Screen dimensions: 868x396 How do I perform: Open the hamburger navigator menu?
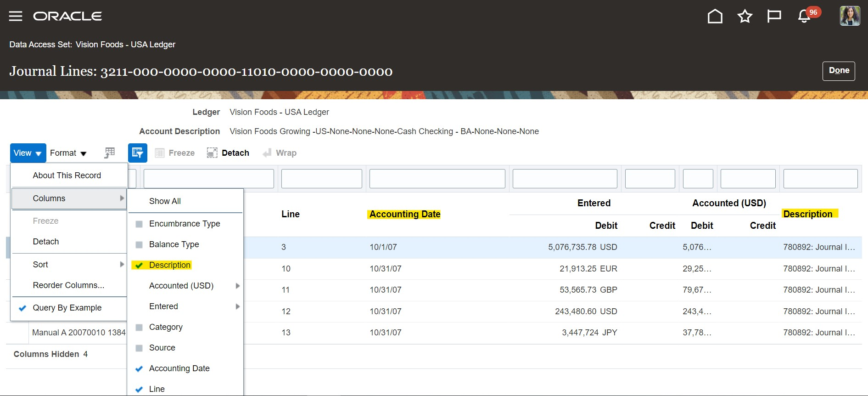point(16,16)
